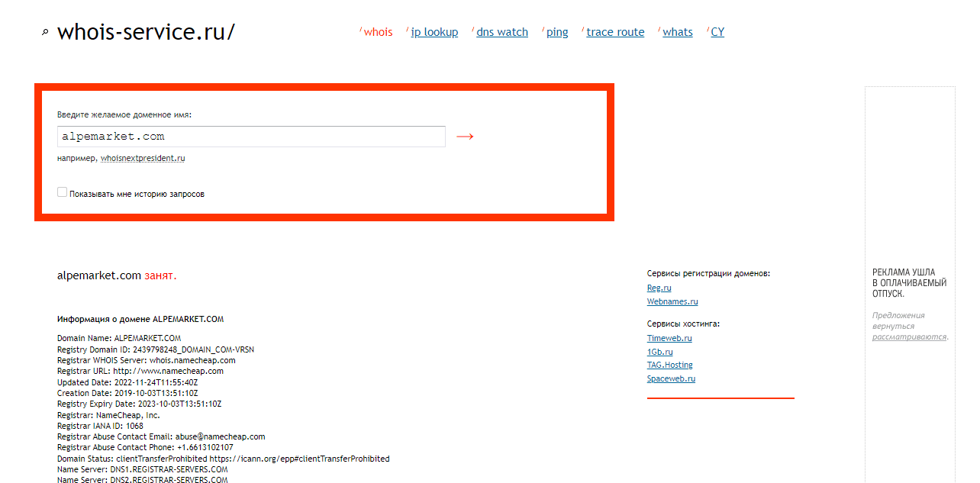Image resolution: width=980 pixels, height=483 pixels.
Task: Open the dns watch tool
Action: pos(501,32)
